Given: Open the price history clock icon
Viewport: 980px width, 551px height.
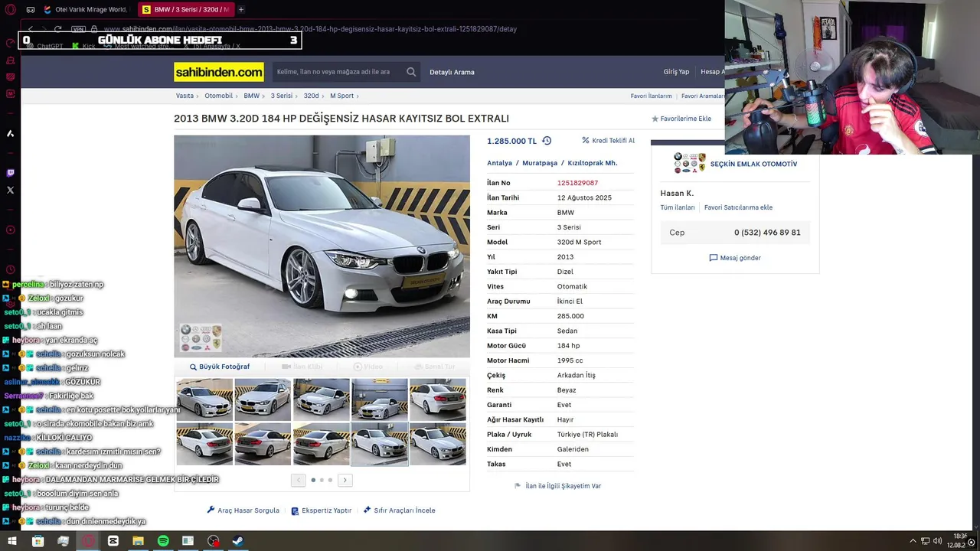Looking at the screenshot, I should [547, 141].
